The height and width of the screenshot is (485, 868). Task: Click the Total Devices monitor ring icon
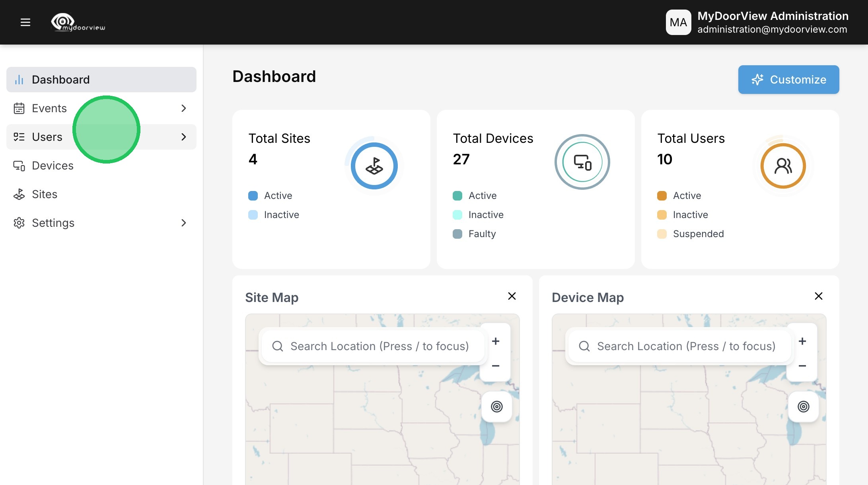(x=582, y=162)
